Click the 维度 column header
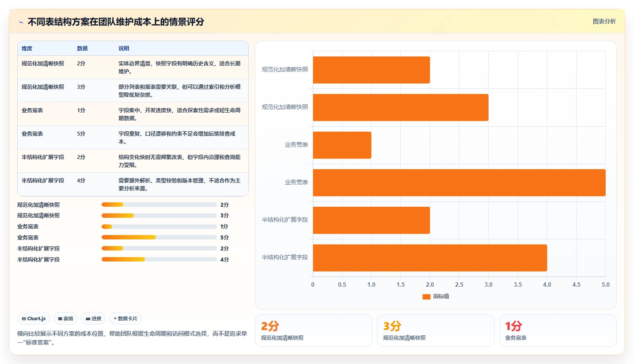Viewport: 634px width, 364px height. [27, 49]
